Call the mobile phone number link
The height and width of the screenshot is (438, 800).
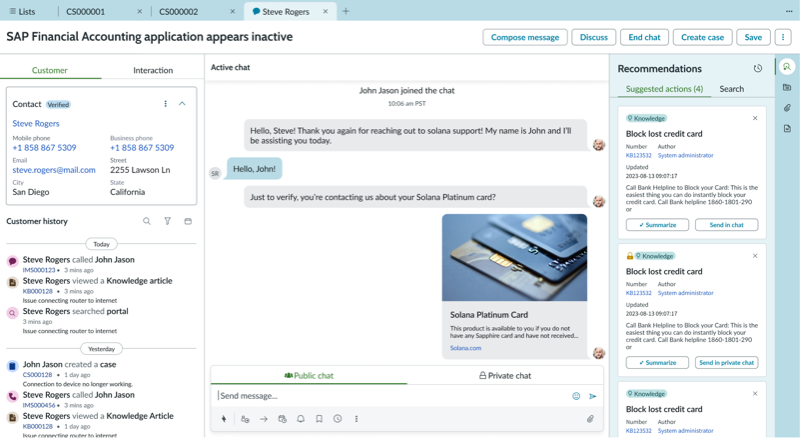click(x=44, y=148)
